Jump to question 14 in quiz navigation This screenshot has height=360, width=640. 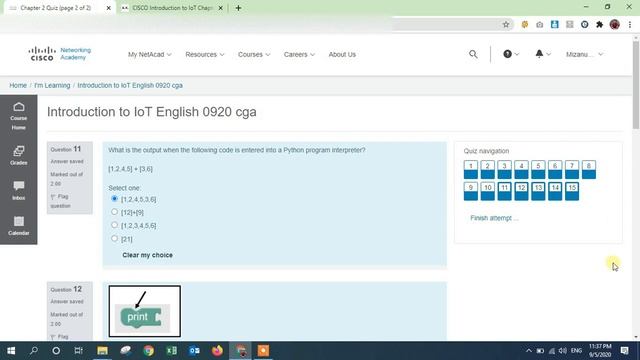555,191
